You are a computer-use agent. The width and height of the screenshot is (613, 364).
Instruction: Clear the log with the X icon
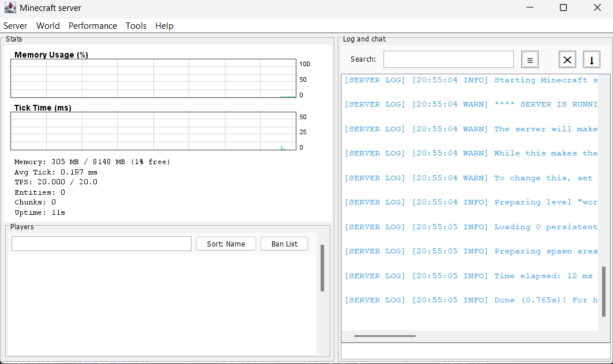(567, 60)
